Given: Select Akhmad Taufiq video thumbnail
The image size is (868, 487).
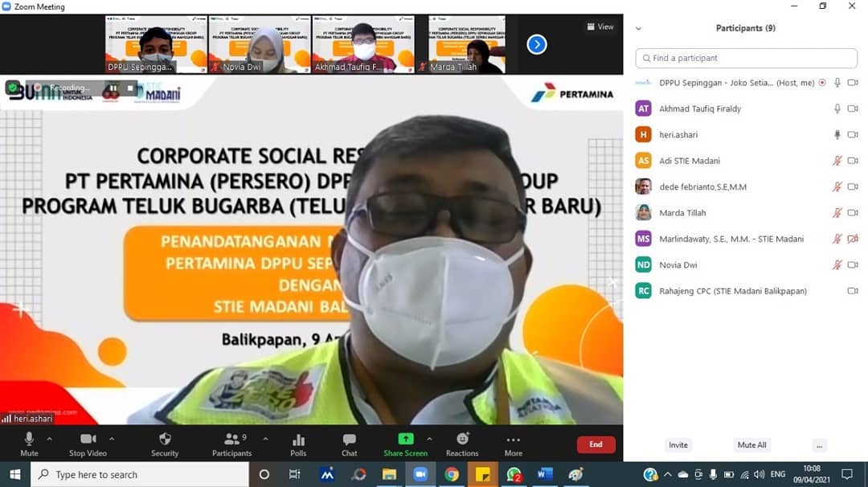Looking at the screenshot, I should [363, 44].
